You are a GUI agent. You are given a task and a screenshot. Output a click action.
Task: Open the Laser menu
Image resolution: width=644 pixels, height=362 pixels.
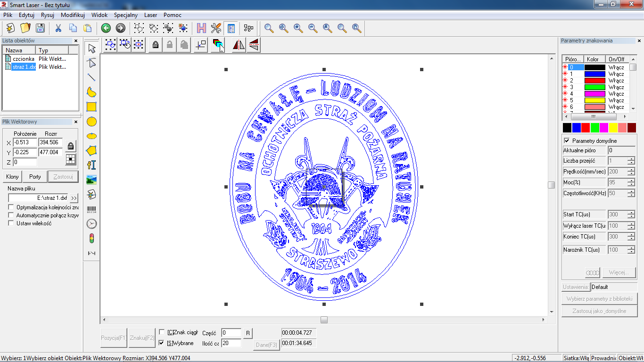[151, 15]
